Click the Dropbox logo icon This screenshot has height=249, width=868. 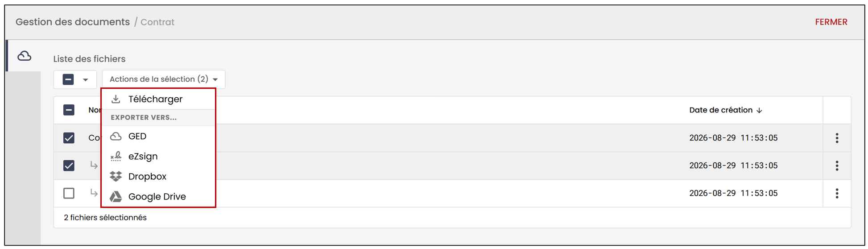pyautogui.click(x=116, y=176)
